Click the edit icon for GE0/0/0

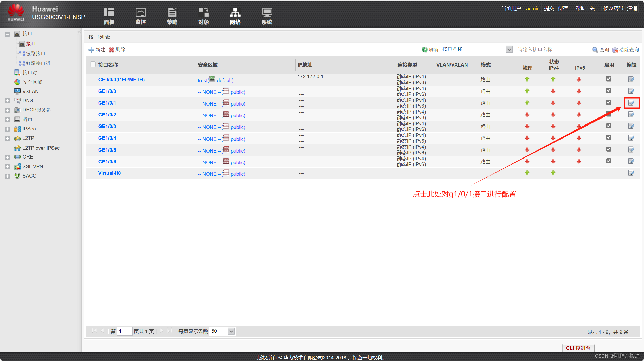click(631, 79)
